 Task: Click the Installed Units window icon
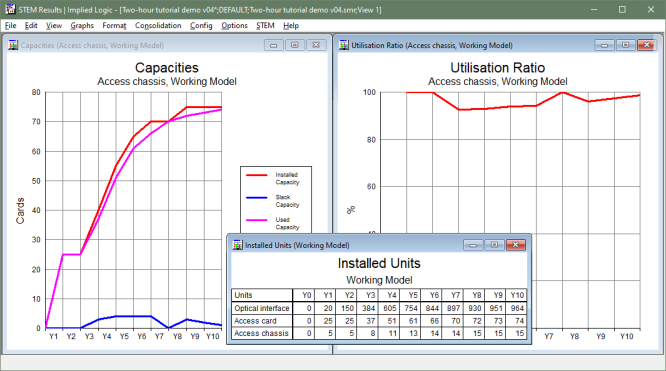[x=238, y=245]
